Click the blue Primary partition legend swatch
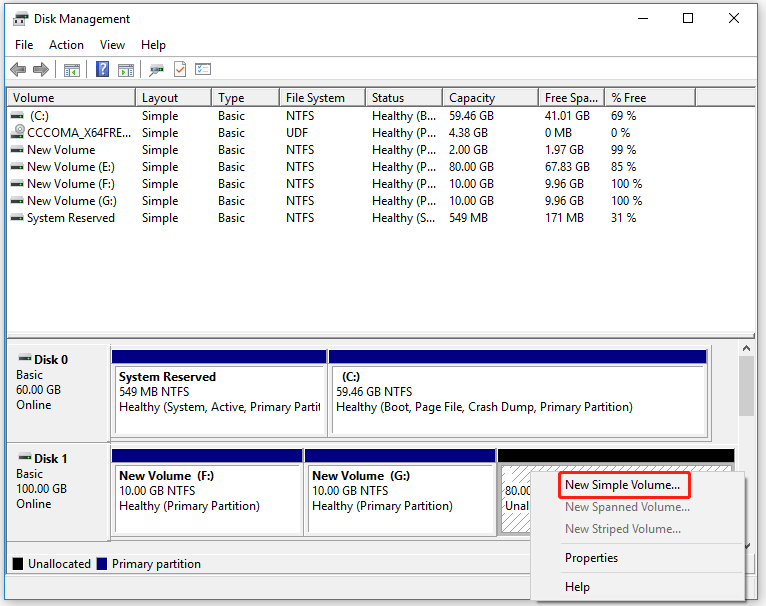Image resolution: width=766 pixels, height=606 pixels. pos(102,563)
